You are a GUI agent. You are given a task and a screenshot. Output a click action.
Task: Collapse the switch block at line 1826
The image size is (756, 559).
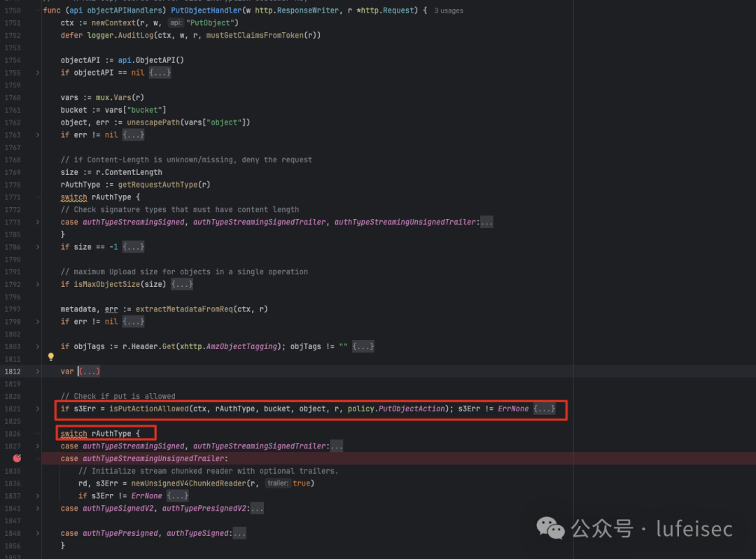[x=38, y=434]
